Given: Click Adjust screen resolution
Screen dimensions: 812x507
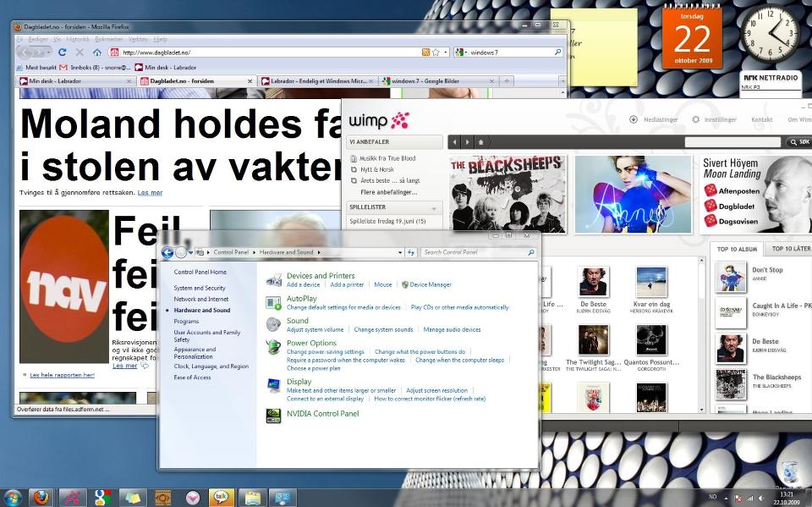Looking at the screenshot, I should pyautogui.click(x=436, y=390).
